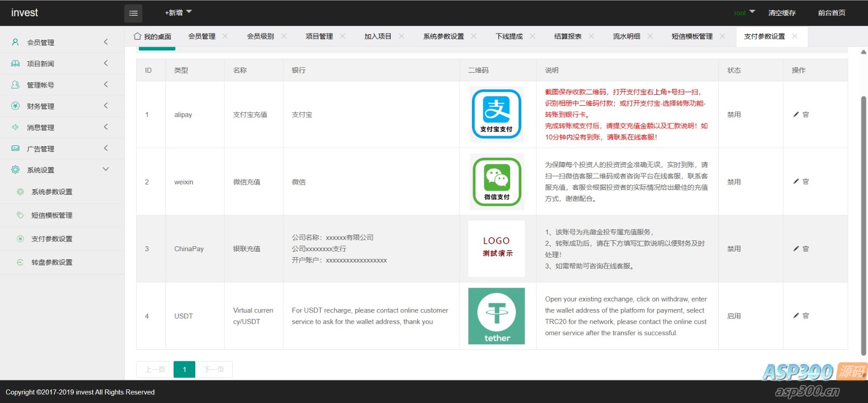Click delete trash icon for weixin row
The image size is (868, 403).
[806, 182]
